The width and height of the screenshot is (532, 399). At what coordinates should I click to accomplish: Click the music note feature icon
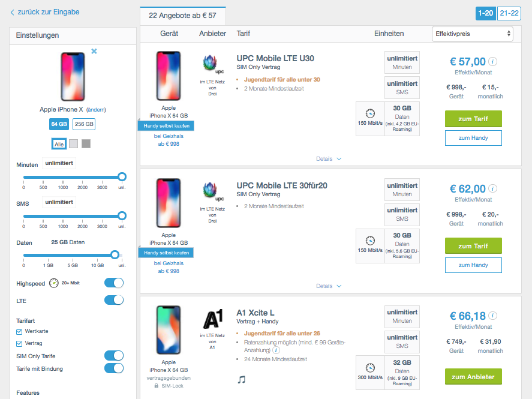[x=242, y=379]
